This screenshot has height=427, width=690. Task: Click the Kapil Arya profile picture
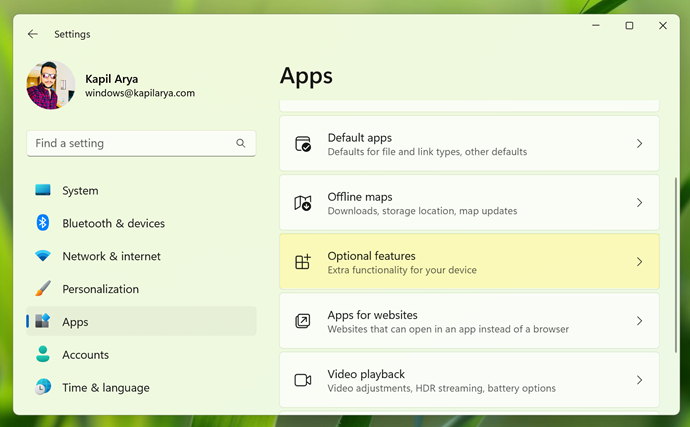click(50, 85)
